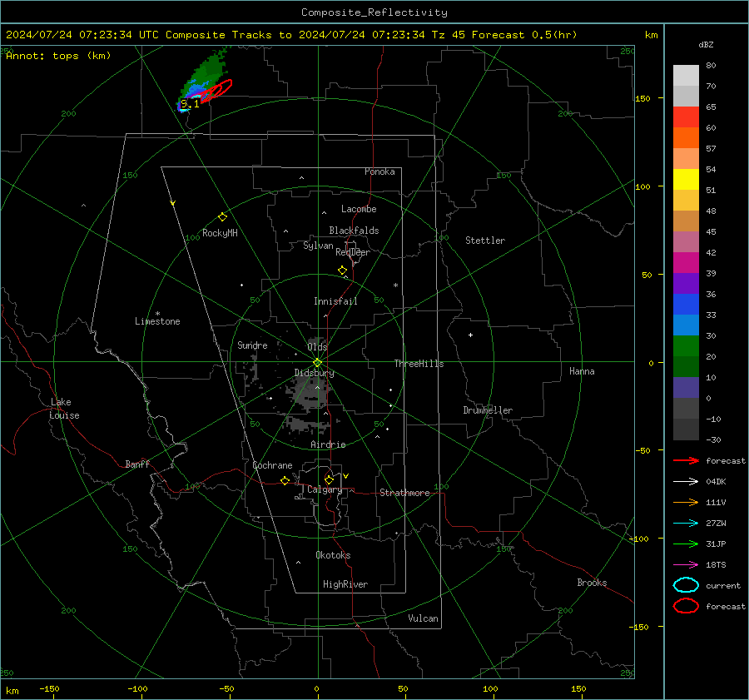Click the UTC Composite Tracks timestamp header
749x700 pixels.
point(291,35)
